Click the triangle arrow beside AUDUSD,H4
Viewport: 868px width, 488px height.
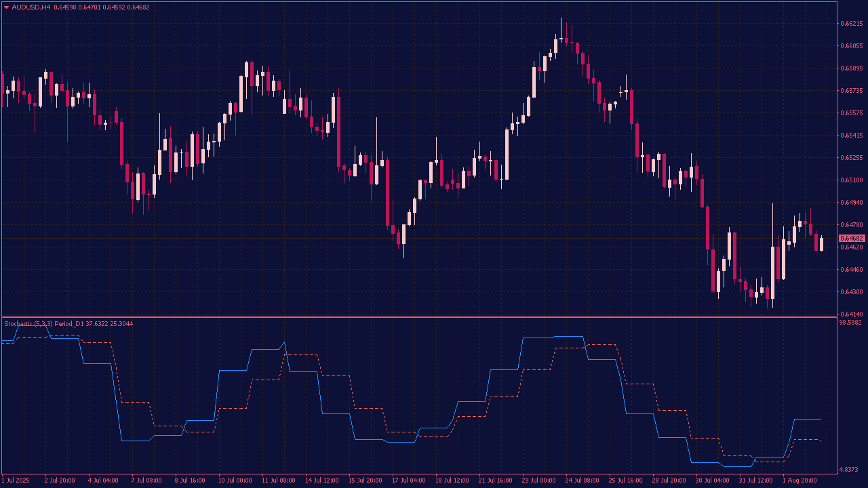point(6,7)
